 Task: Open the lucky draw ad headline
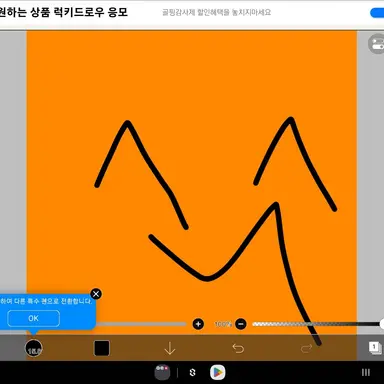point(63,13)
